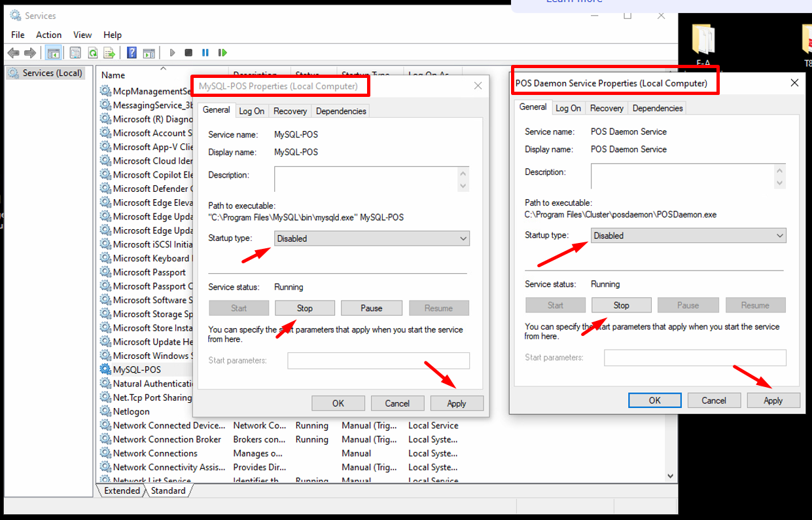Click the Refresh toolbar icon
Image resolution: width=812 pixels, height=520 pixels.
93,53
